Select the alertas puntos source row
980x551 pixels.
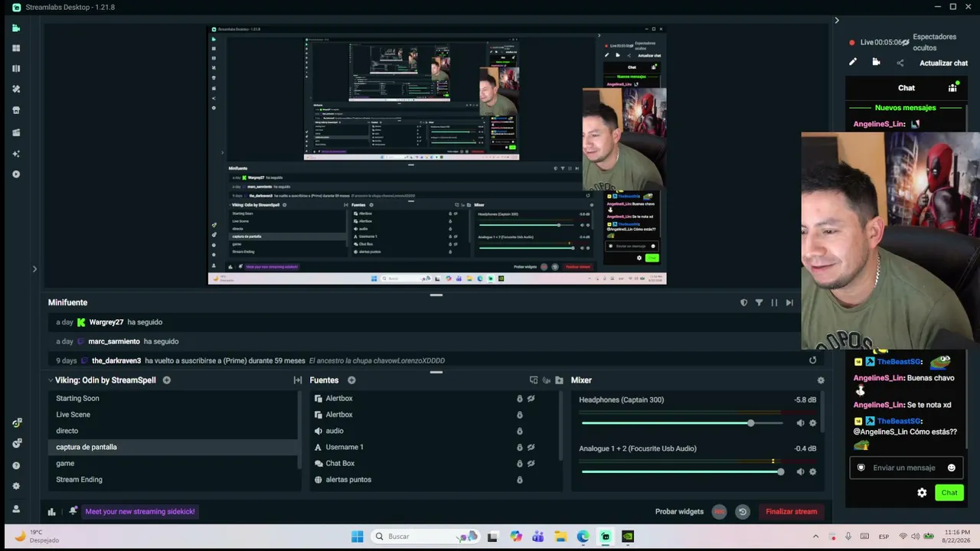(434, 480)
